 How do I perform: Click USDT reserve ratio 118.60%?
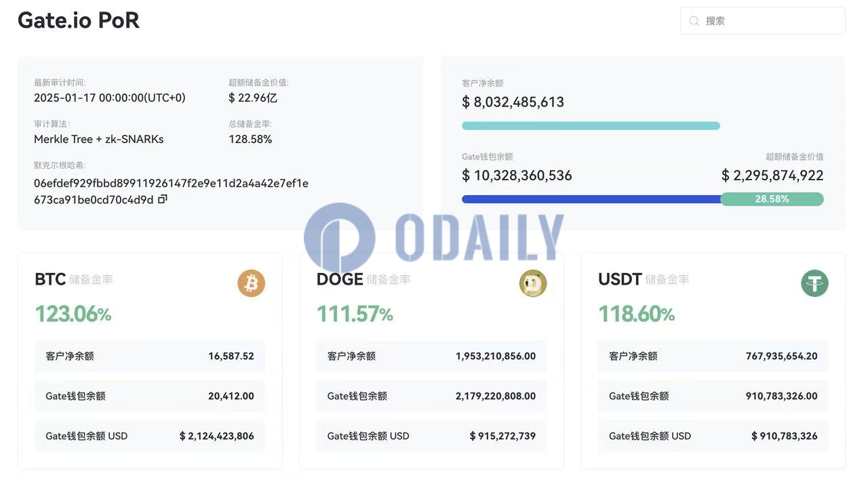click(636, 314)
